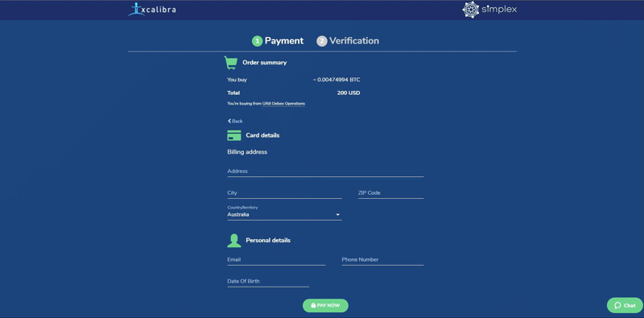Click the 200 USD total value

349,93
